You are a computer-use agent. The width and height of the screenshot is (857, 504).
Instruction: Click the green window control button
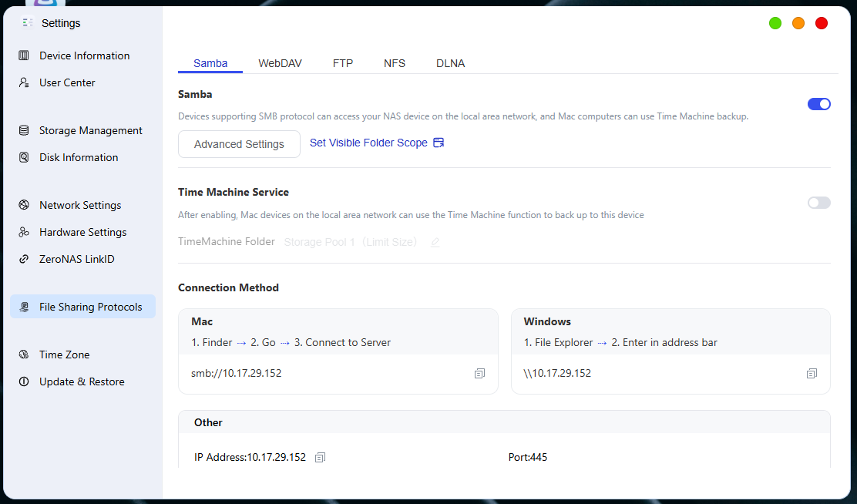pyautogui.click(x=775, y=23)
